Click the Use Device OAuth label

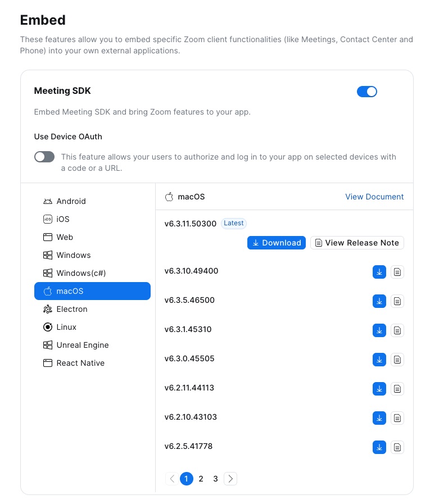tap(68, 137)
